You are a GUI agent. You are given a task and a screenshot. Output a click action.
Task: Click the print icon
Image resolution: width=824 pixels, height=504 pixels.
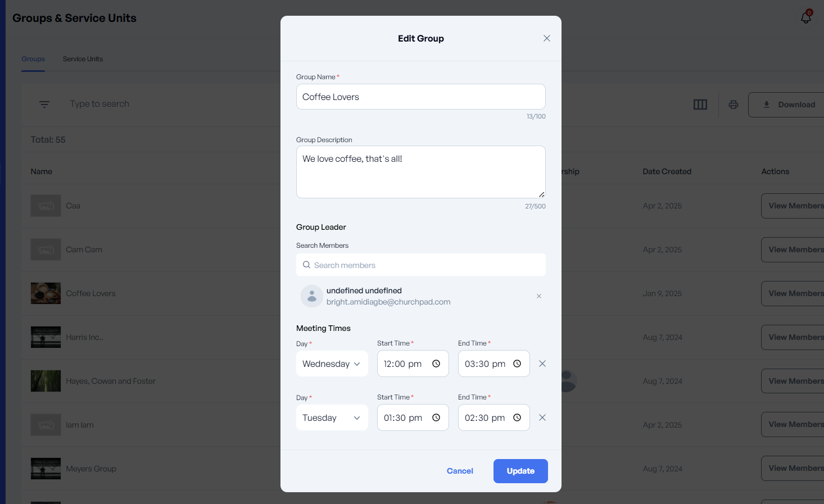[x=733, y=105]
